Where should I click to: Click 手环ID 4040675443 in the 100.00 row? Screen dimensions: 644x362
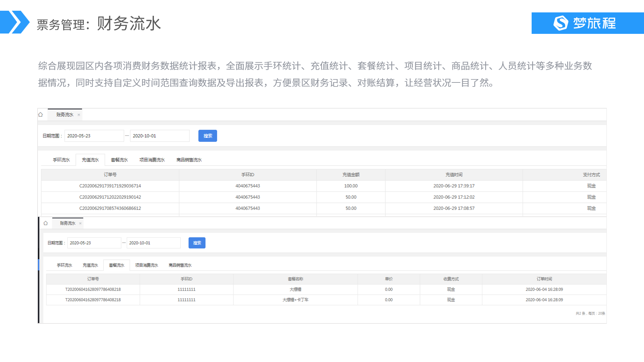(248, 186)
